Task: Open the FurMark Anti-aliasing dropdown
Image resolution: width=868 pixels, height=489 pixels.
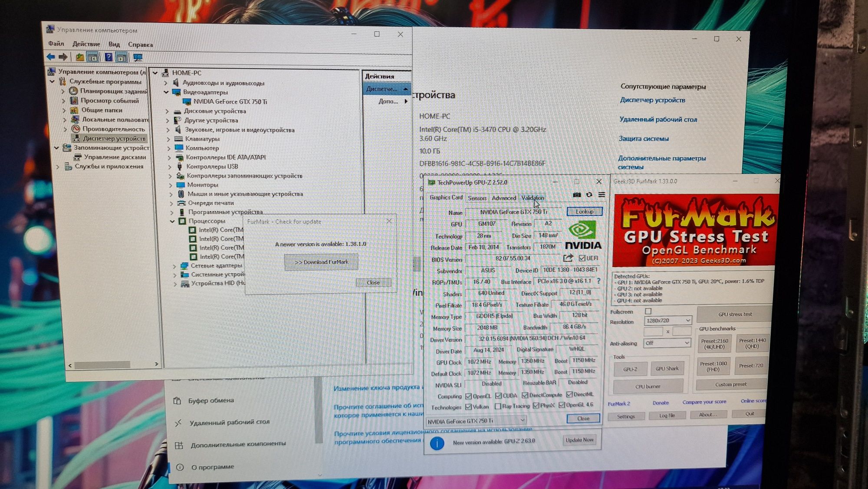Action: [667, 343]
